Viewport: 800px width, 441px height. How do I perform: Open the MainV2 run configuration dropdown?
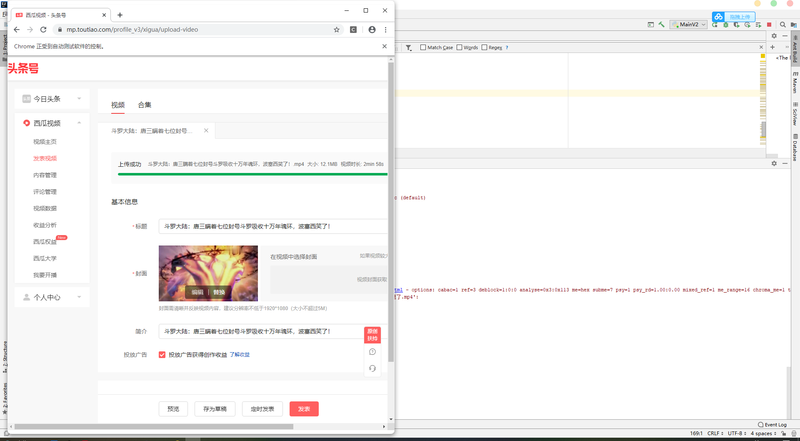688,24
